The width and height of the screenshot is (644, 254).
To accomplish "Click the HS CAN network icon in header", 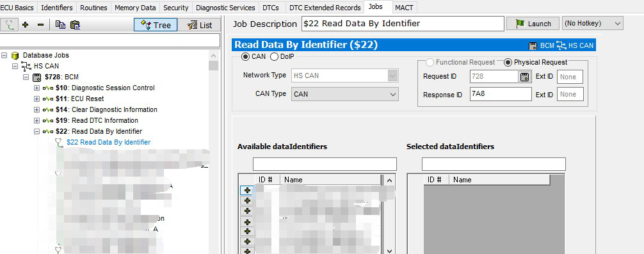I will point(561,45).
